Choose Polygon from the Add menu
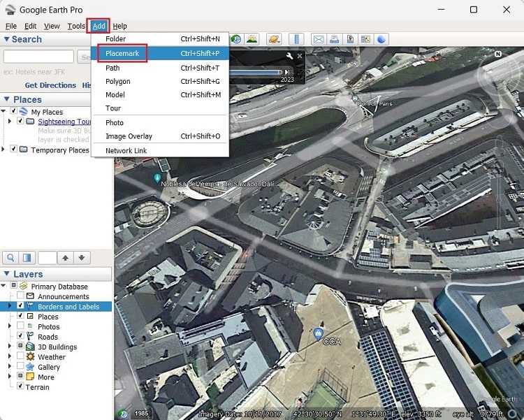Viewport: 524px width, 420px height. coord(118,82)
